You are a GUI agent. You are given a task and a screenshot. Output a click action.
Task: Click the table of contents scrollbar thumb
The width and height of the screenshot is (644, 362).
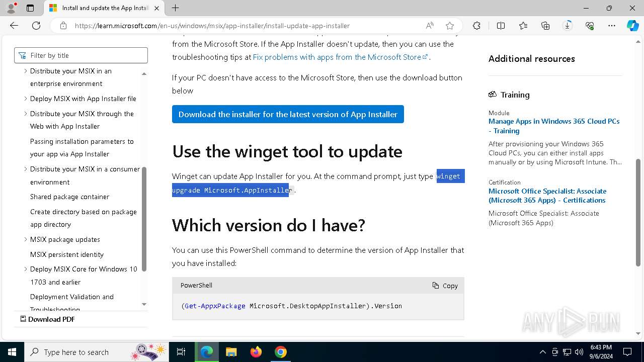point(144,219)
